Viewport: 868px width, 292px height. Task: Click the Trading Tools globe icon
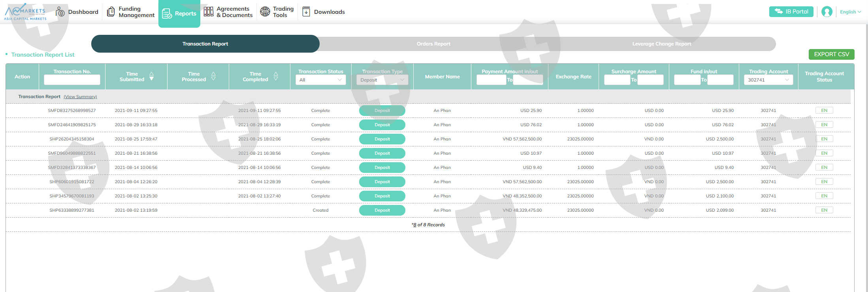[x=265, y=12]
